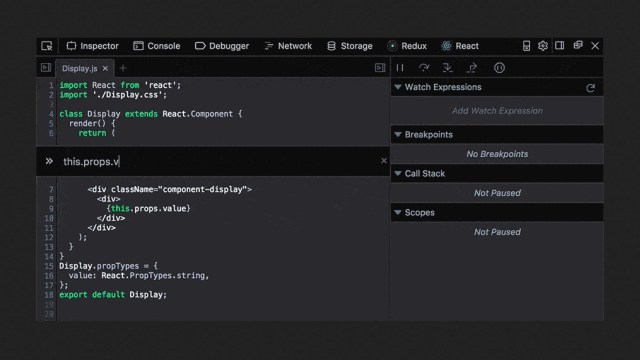Click the step out button

(472, 68)
